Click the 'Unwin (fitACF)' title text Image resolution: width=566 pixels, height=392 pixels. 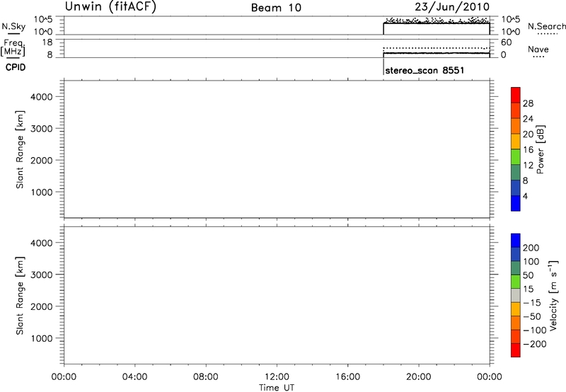tap(110, 6)
